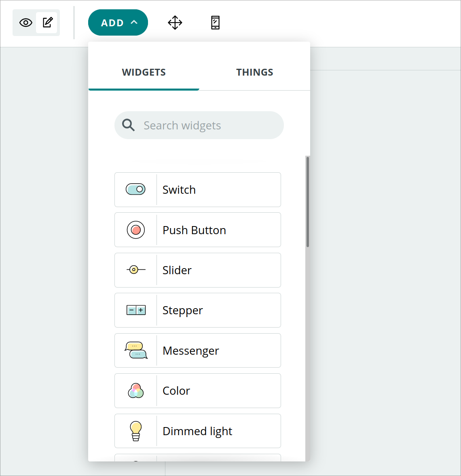Viewport: 461px width, 476px height.
Task: Toggle the Switch widget's on/off control
Action: click(x=135, y=189)
